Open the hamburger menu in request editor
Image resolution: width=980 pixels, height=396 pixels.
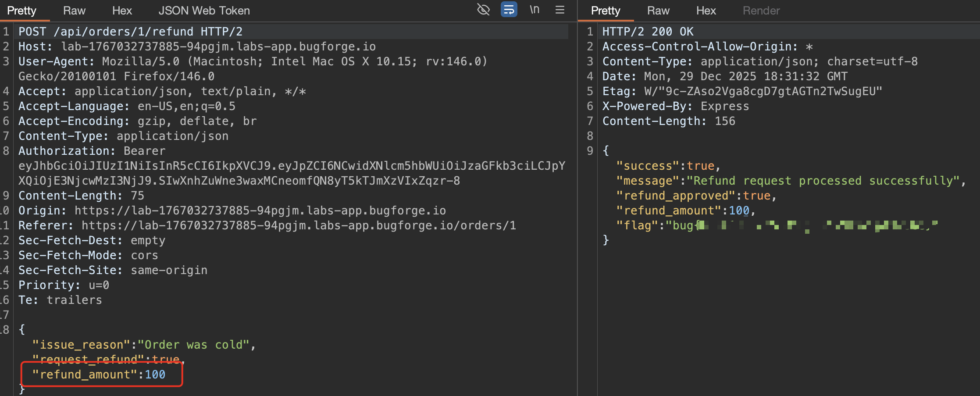[559, 10]
